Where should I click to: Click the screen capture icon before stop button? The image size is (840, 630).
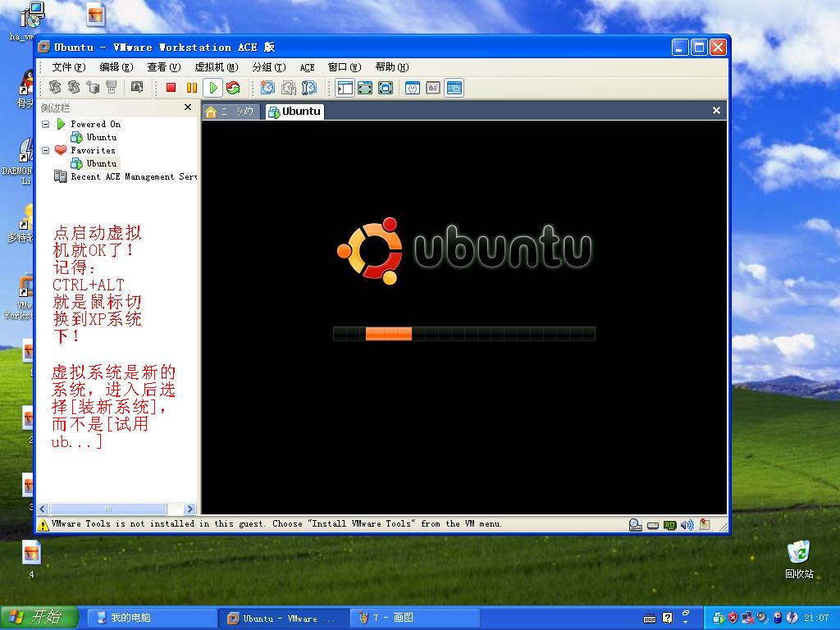(x=137, y=87)
